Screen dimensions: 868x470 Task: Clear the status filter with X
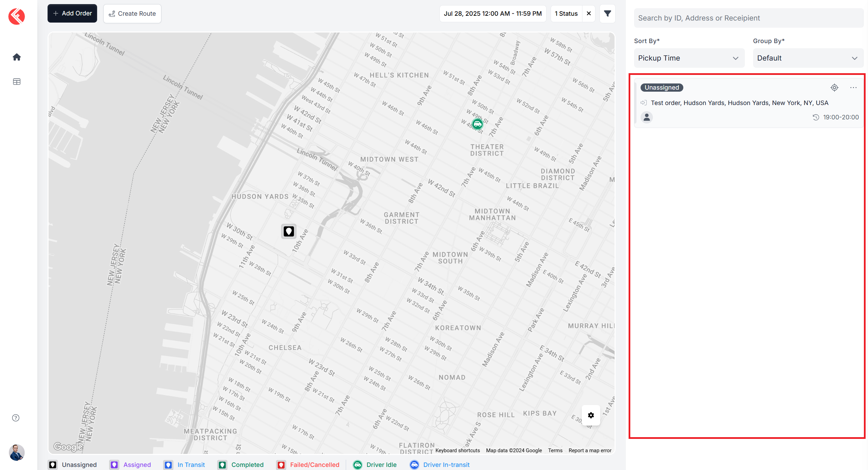[589, 14]
